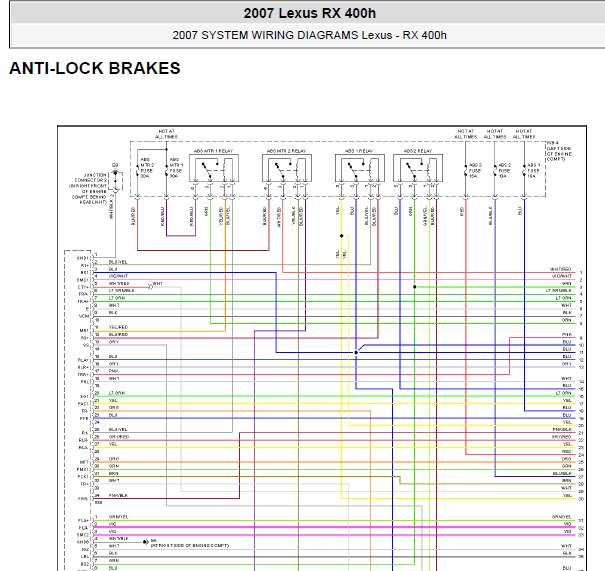The height and width of the screenshot is (571, 605).
Task: Click the 'GRY/RED' wire label at left pin 26
Action: (x=119, y=437)
